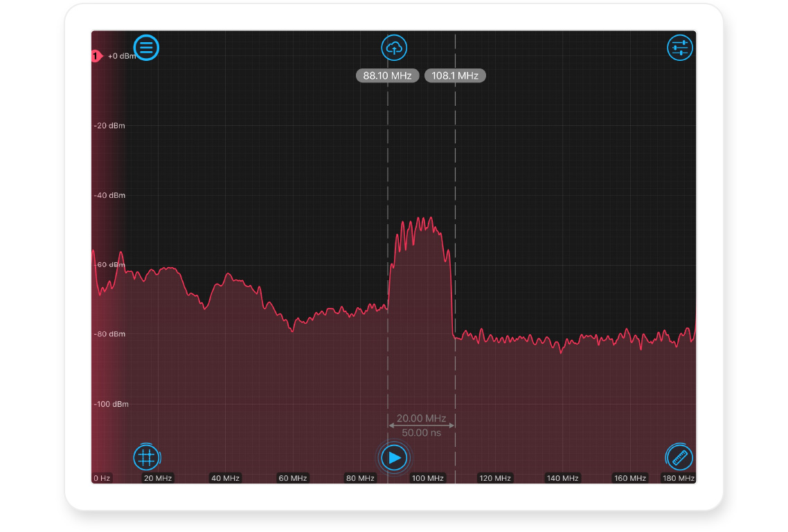Toggle the grid cursors icon
Screen dimensions: 788x532
pyautogui.click(x=146, y=457)
